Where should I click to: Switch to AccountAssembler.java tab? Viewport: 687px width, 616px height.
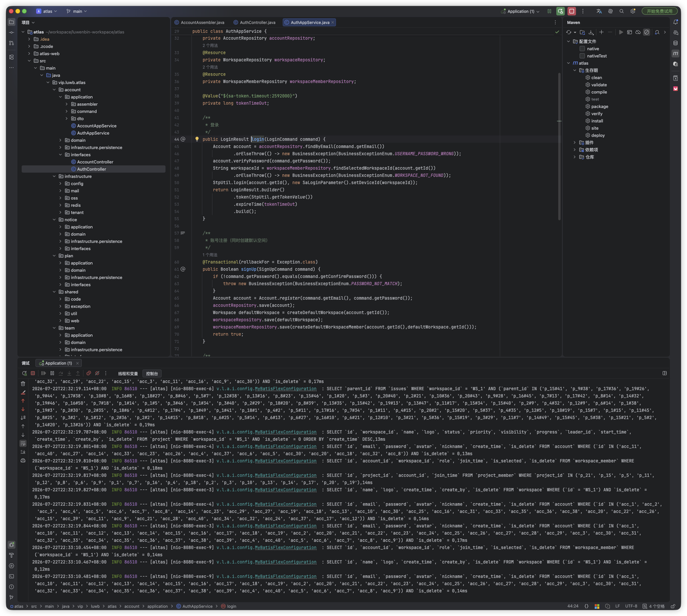[x=199, y=22]
